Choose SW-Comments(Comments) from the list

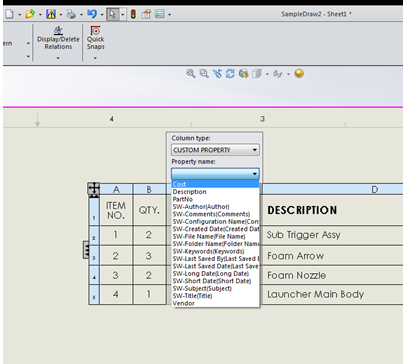(215, 214)
